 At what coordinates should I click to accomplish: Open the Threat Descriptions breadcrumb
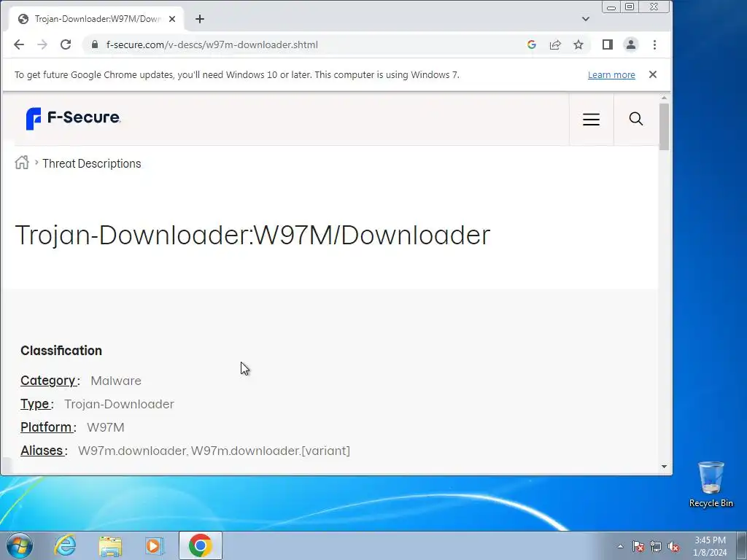tap(91, 163)
